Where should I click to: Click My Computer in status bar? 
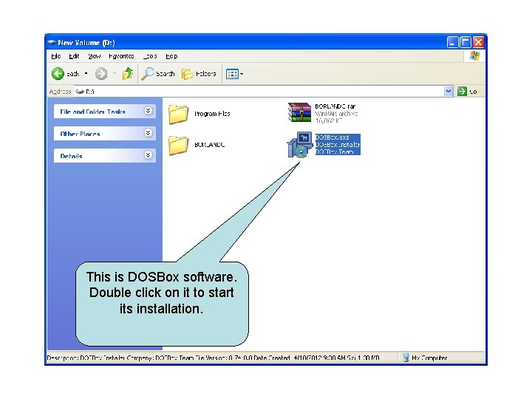(x=425, y=358)
